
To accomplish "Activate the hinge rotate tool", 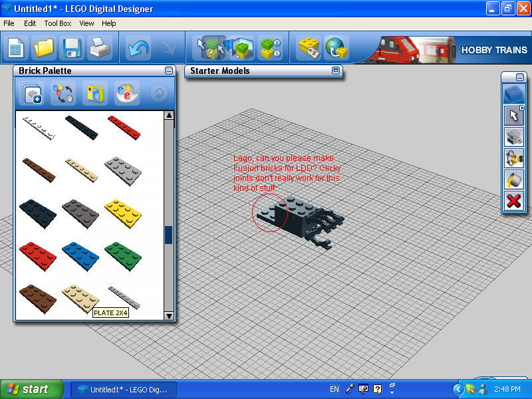I will tap(513, 158).
